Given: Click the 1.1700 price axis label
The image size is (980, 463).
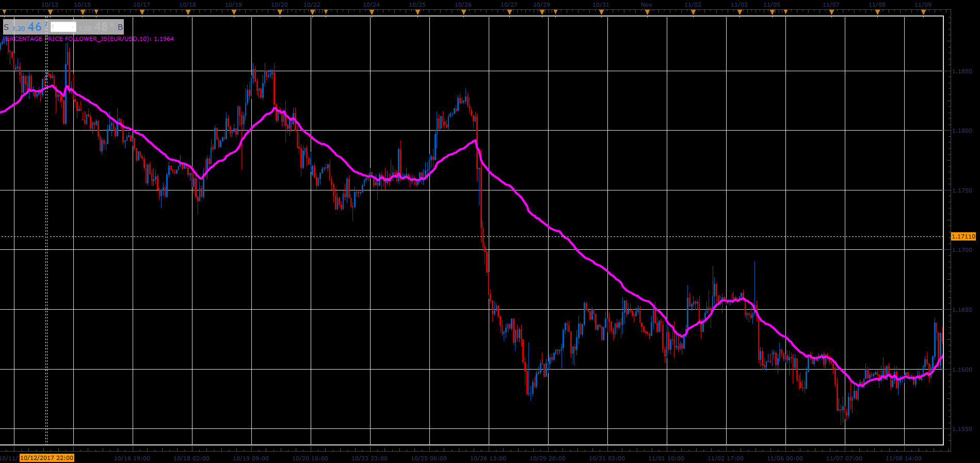Looking at the screenshot, I should click(x=962, y=250).
